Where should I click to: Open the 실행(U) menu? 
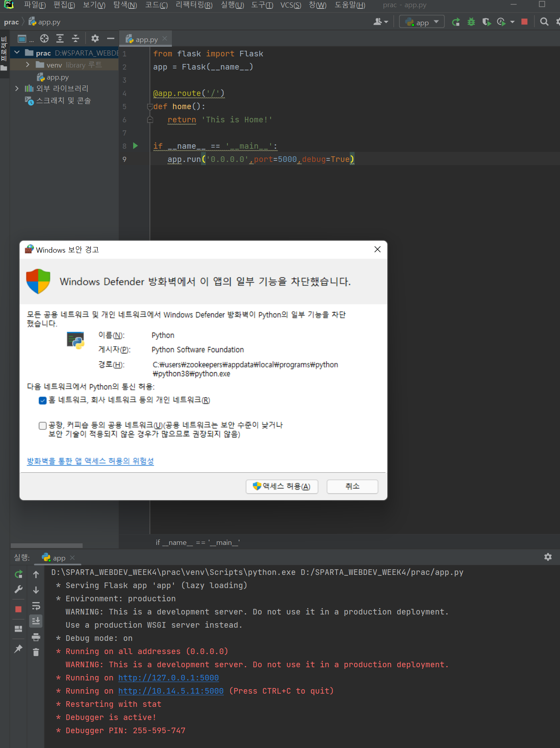pyautogui.click(x=232, y=5)
